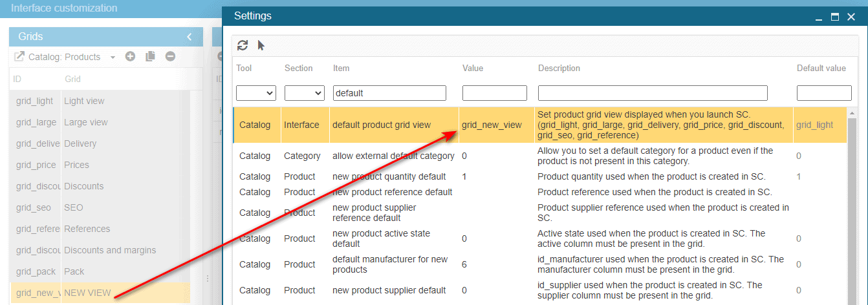The image size is (868, 305).
Task: Click the refresh icon in Settings toolbar
Action: (x=243, y=45)
